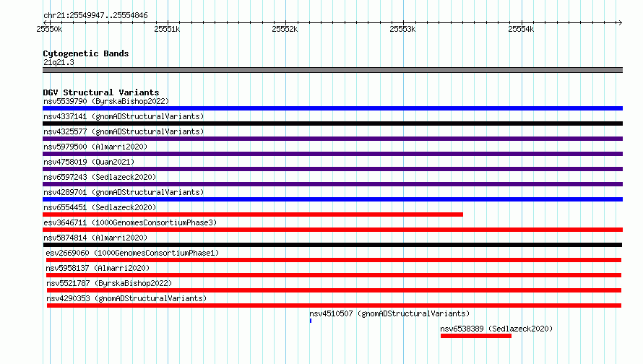Image resolution: width=643 pixels, height=364 pixels.
Task: Select the black bar under nsv5874814
Action: click(x=332, y=245)
